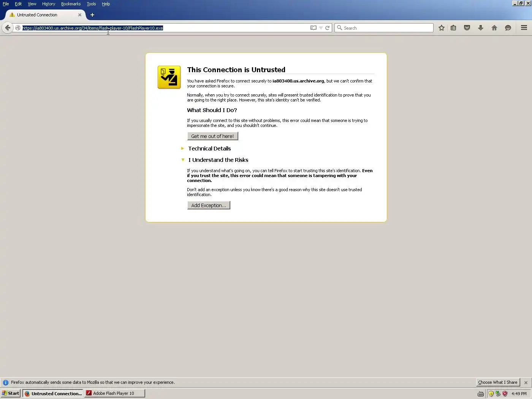The image size is (532, 399).
Task: Click the address bar URL field
Action: click(x=165, y=28)
